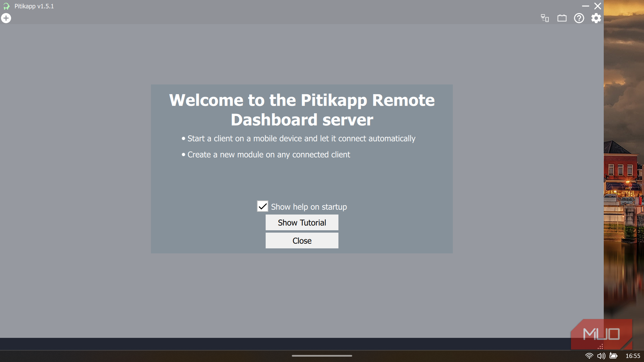Image resolution: width=644 pixels, height=362 pixels.
Task: Click the text 'Create a new module on any connected client'
Action: click(269, 155)
